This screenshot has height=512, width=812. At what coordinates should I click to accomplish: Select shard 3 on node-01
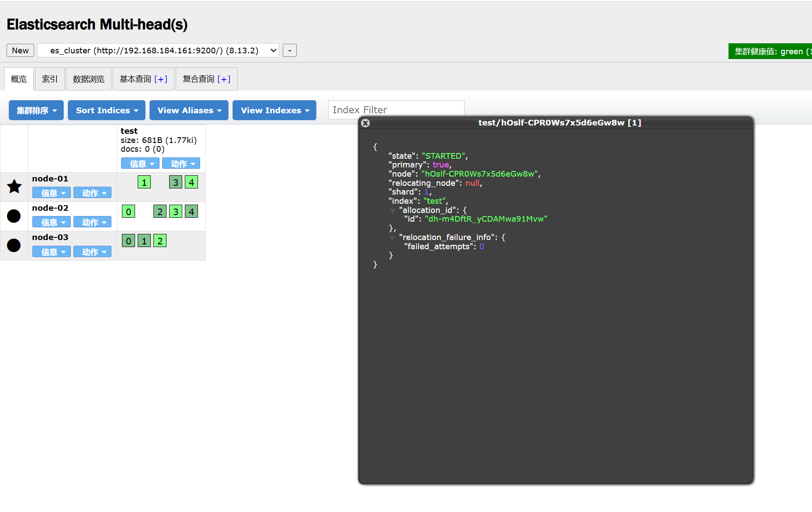pos(176,182)
